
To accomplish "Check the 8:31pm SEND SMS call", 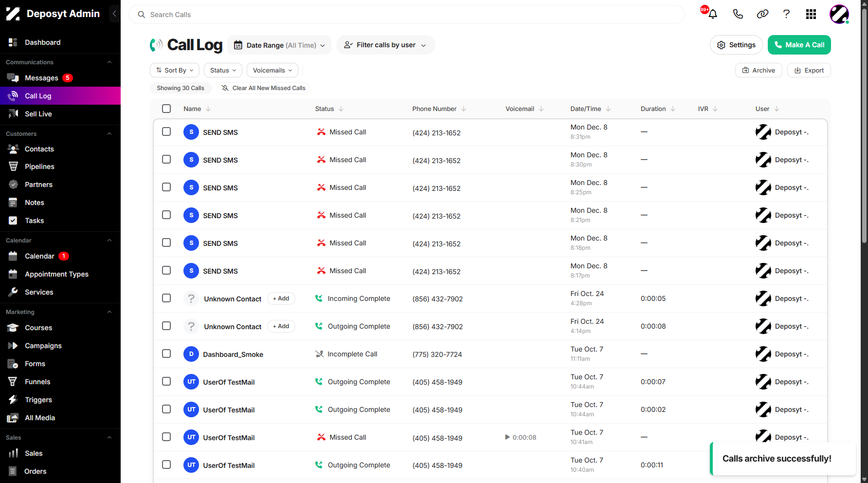I will click(x=166, y=131).
